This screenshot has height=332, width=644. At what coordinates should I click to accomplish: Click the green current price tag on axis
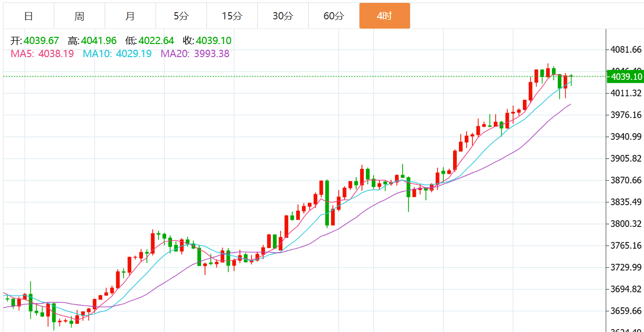626,76
